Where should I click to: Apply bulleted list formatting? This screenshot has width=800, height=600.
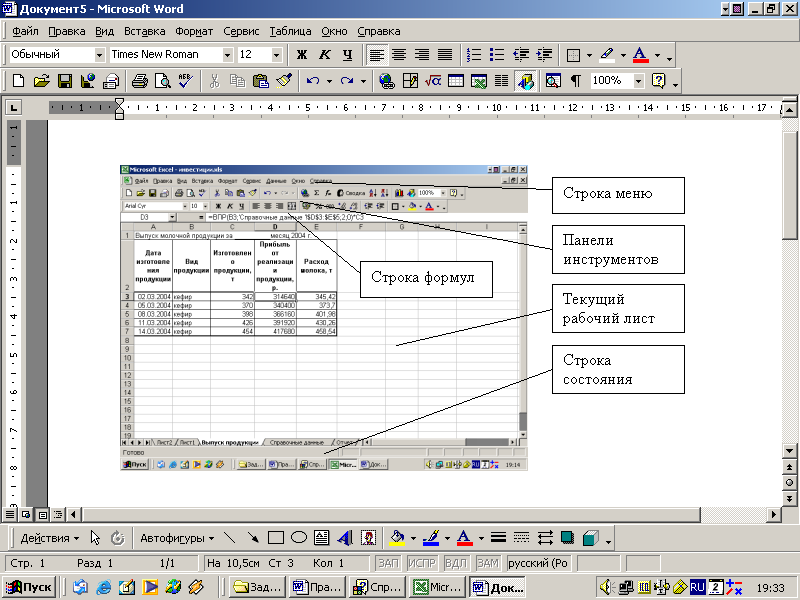[496, 54]
